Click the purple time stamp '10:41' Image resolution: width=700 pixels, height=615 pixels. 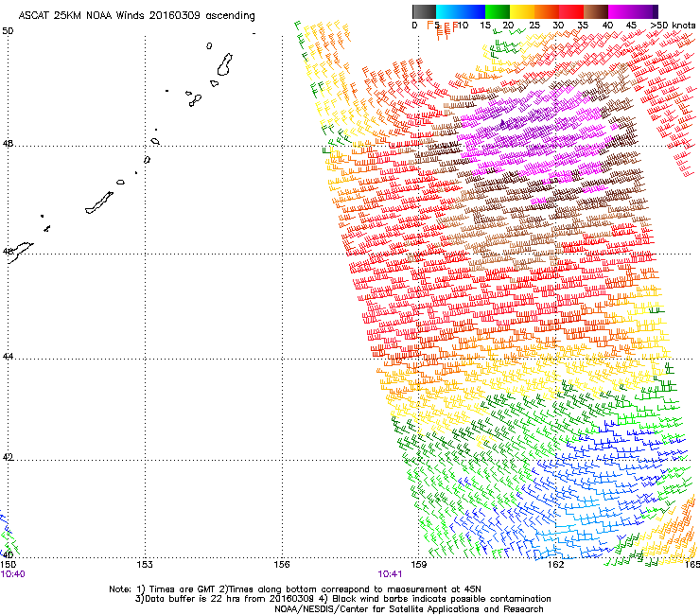click(390, 574)
